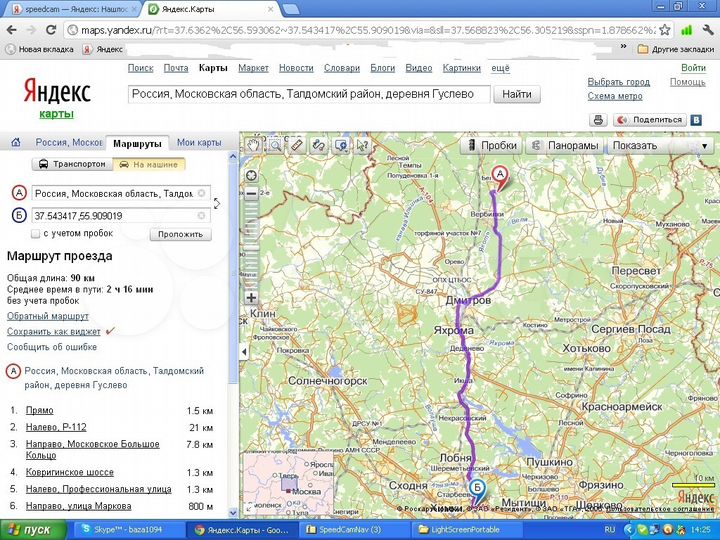720x540 pixels.
Task: Click 'Сохранить как виджет' link
Action: [x=54, y=332]
